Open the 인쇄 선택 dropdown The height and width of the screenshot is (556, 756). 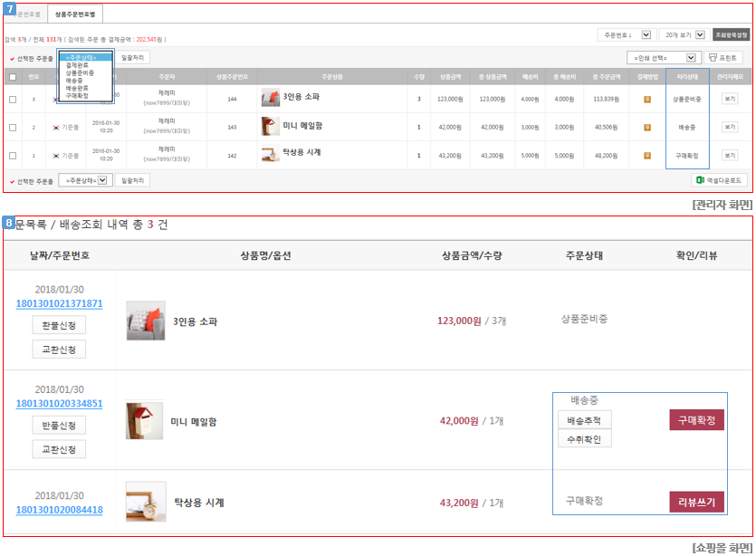click(x=663, y=58)
